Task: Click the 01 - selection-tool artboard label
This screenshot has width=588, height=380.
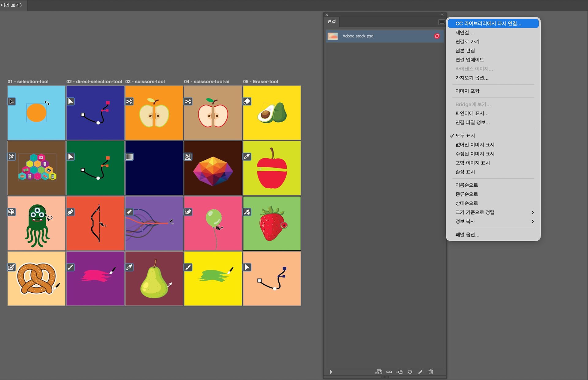Action: pyautogui.click(x=28, y=82)
